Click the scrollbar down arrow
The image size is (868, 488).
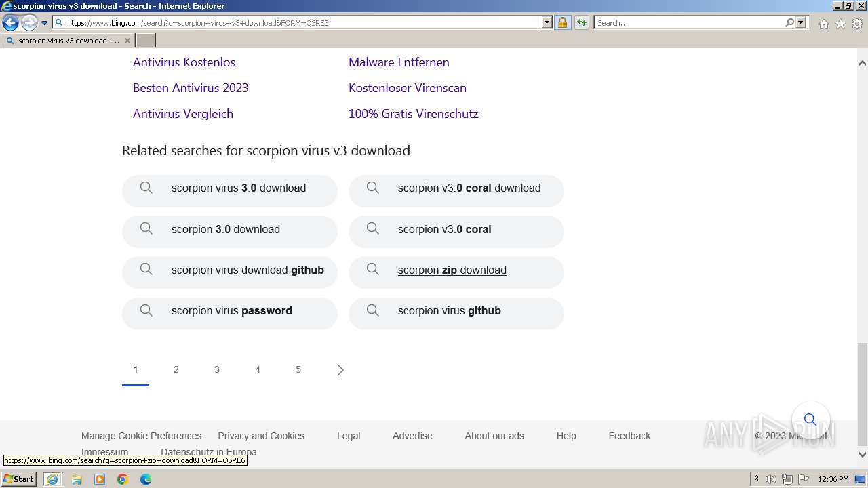pyautogui.click(x=862, y=455)
